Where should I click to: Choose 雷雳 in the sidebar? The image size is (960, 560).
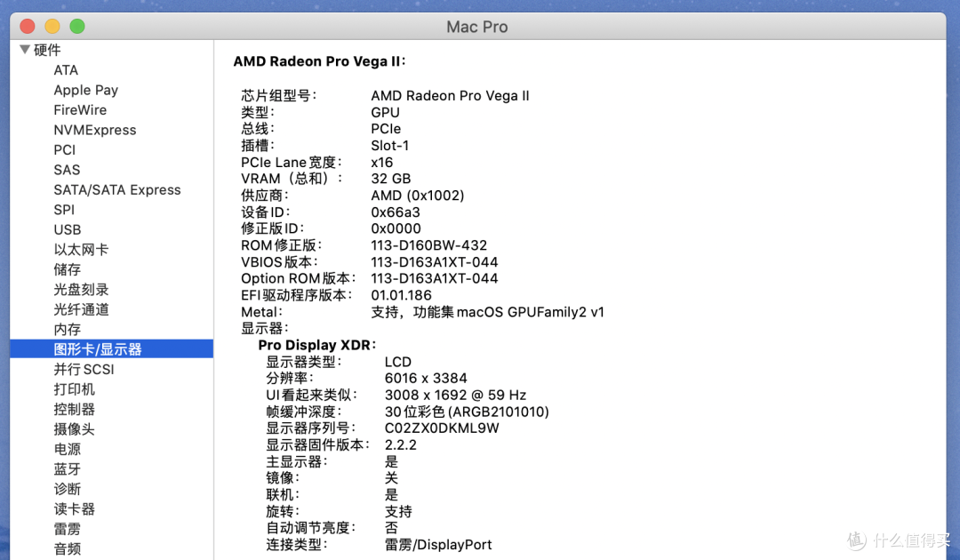tap(68, 529)
